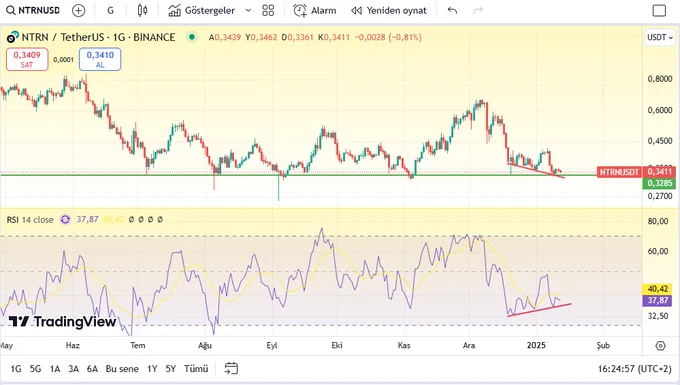This screenshot has width=680, height=385.
Task: Click green market status dot
Action: [x=191, y=37]
